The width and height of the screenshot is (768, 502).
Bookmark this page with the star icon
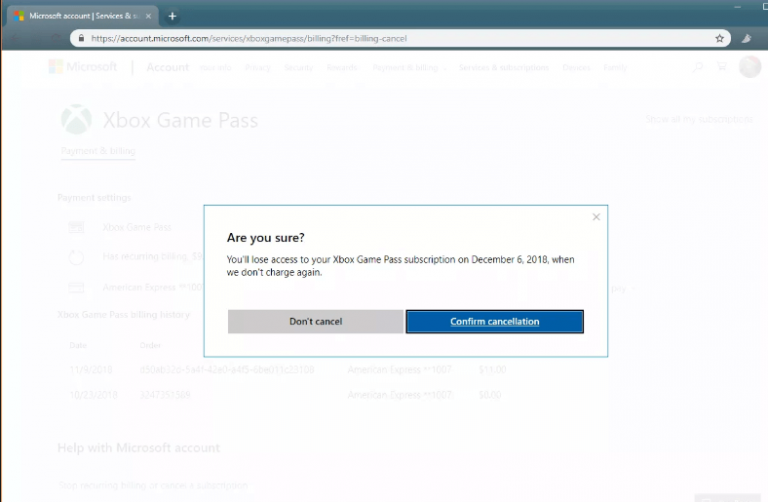[719, 38]
